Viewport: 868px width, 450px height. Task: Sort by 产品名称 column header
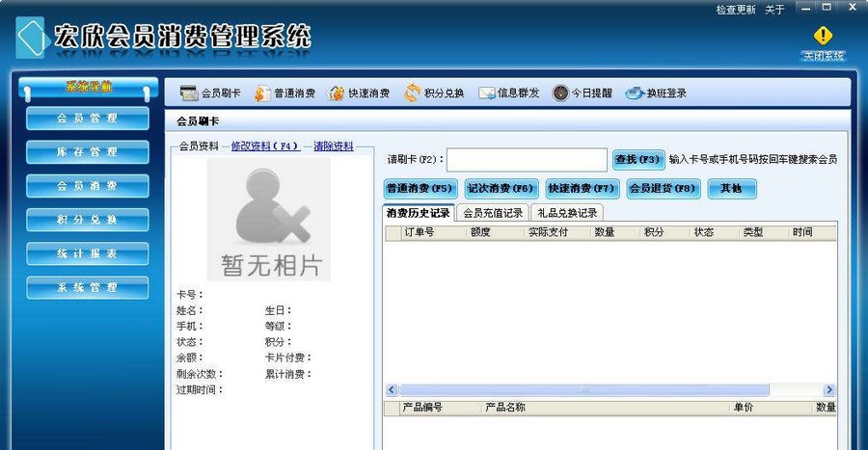tap(607, 408)
